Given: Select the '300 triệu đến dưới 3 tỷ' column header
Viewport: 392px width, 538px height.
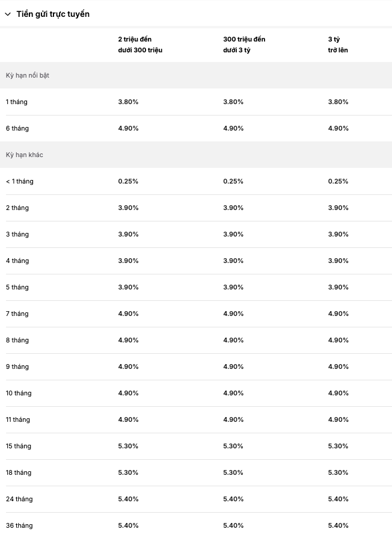Looking at the screenshot, I should point(244,45).
